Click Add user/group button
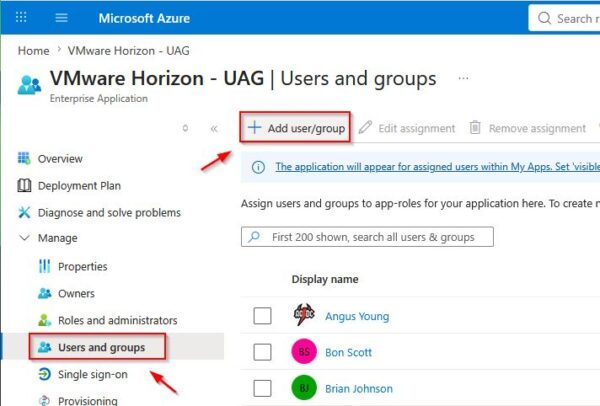This screenshot has width=600, height=406. click(295, 127)
